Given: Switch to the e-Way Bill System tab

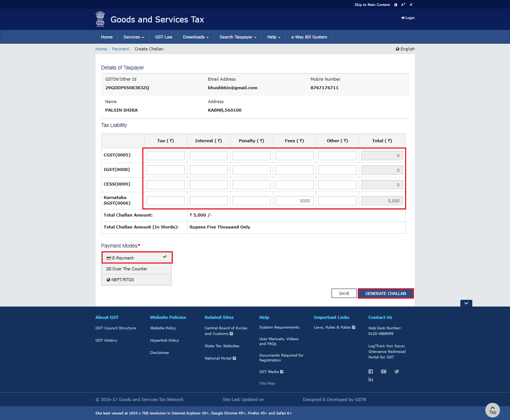Looking at the screenshot, I should [x=309, y=37].
